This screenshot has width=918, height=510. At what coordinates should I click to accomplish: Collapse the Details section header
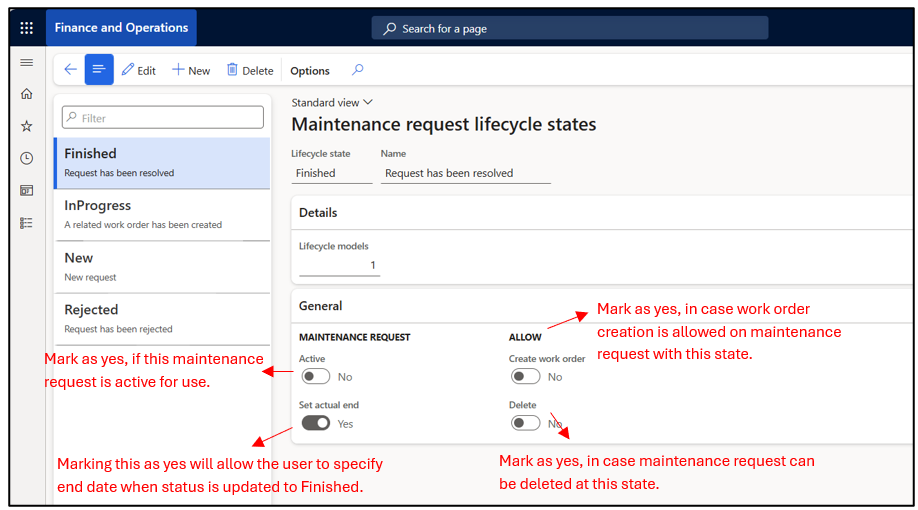602,213
